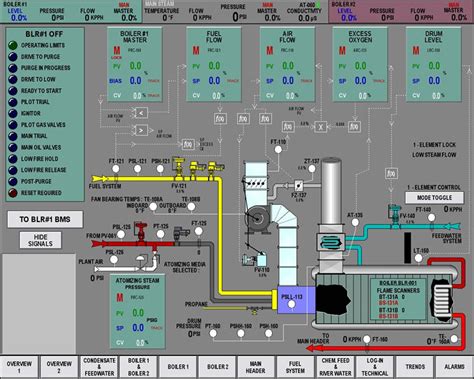Click the black drum level bar indicator
Screen dimensions: 474x379
407,248
